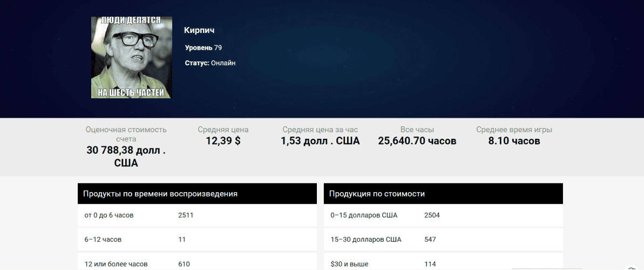Select the Все часы label
Screen dimensions: 644x270
click(417, 130)
